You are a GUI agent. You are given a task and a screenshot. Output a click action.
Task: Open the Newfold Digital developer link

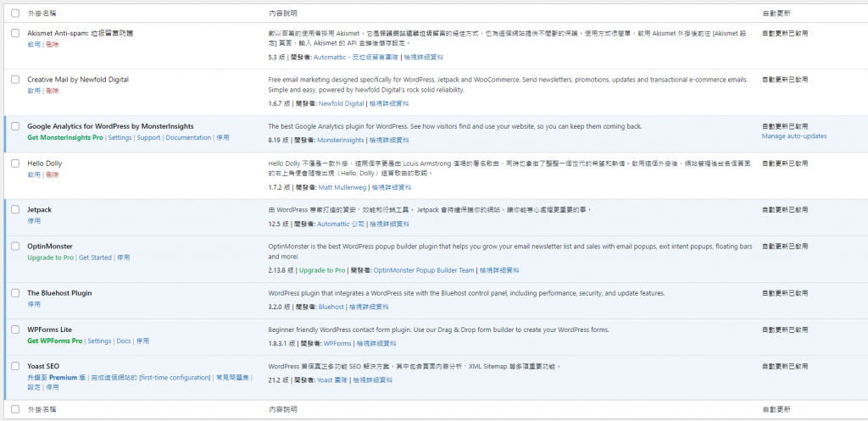(x=342, y=103)
